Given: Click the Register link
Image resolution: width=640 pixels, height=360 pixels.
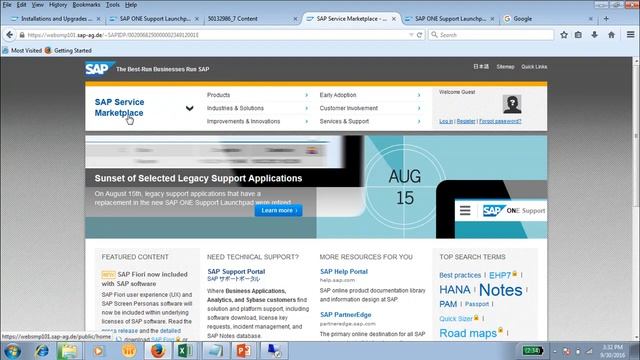Looking at the screenshot, I should pyautogui.click(x=466, y=121).
